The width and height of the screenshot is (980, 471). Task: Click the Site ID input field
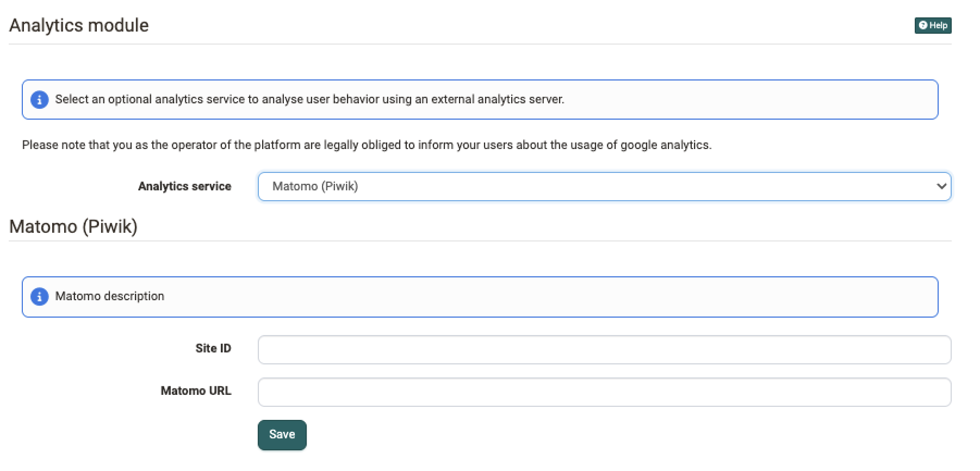point(604,350)
